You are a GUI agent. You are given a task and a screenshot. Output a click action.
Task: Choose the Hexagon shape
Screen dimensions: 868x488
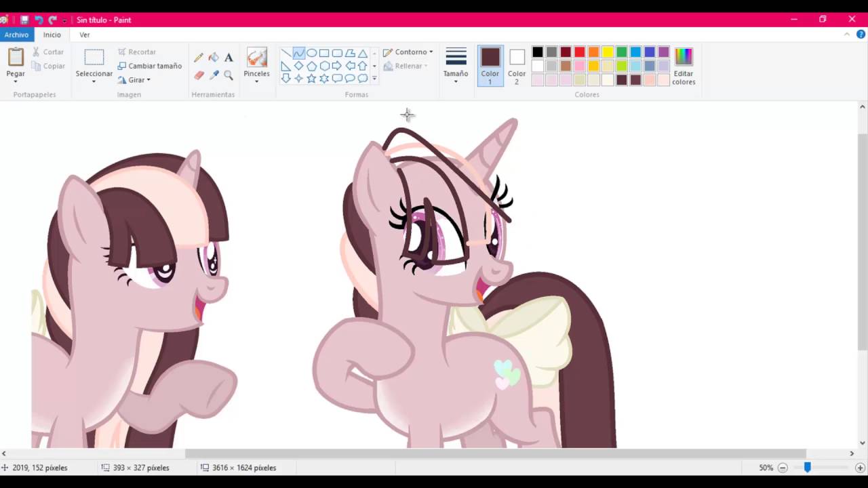point(324,66)
